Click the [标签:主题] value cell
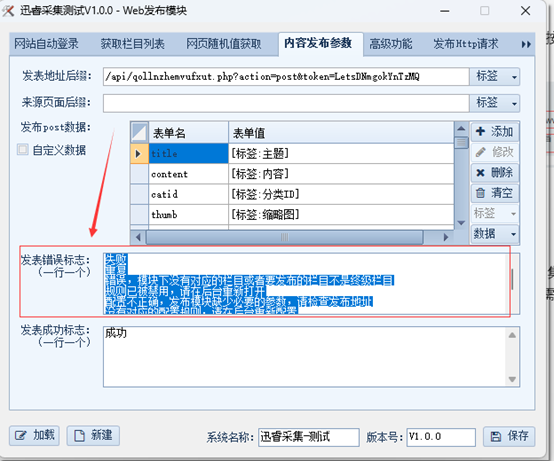The height and width of the screenshot is (461, 554). 341,154
